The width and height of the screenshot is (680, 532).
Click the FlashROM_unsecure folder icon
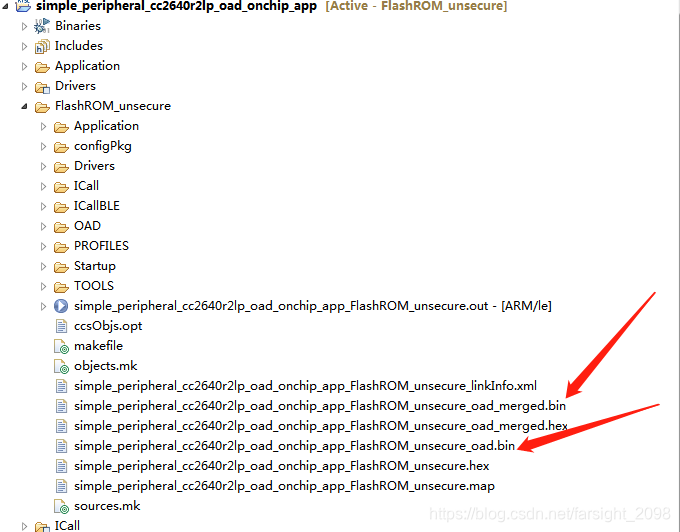(x=42, y=107)
